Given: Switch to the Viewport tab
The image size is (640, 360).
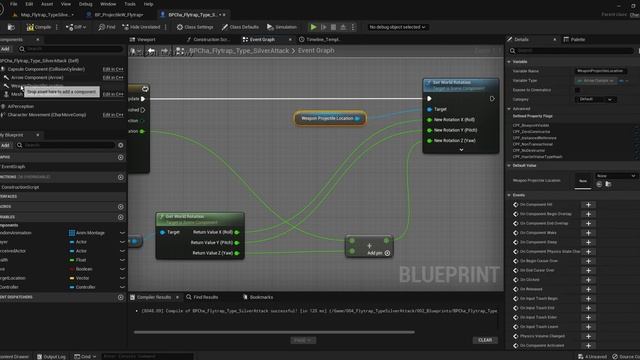Looking at the screenshot, I should [143, 40].
